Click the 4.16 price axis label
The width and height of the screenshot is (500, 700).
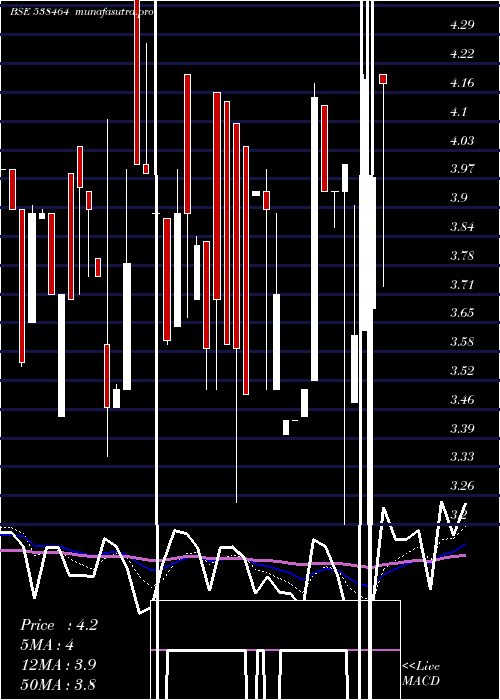pos(462,83)
